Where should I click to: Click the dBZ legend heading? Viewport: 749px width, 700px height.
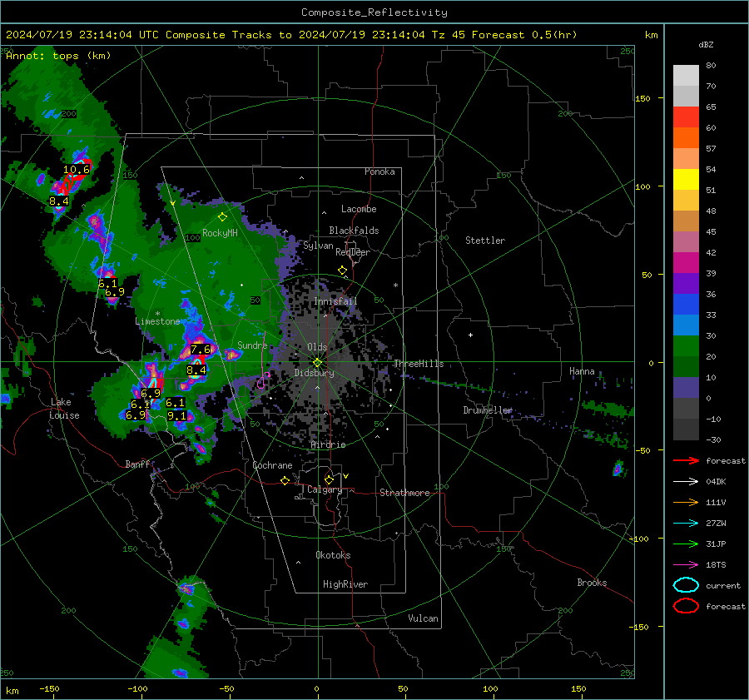706,44
